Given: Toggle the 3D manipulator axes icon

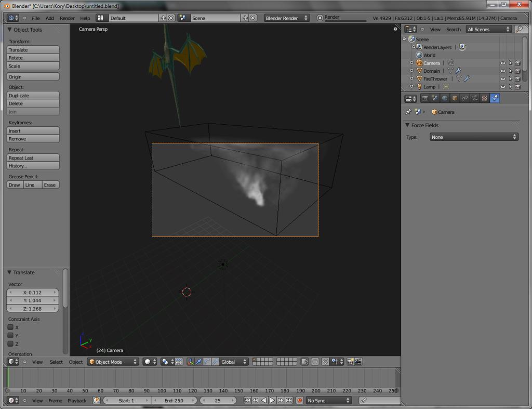Looking at the screenshot, I should click(x=190, y=362).
